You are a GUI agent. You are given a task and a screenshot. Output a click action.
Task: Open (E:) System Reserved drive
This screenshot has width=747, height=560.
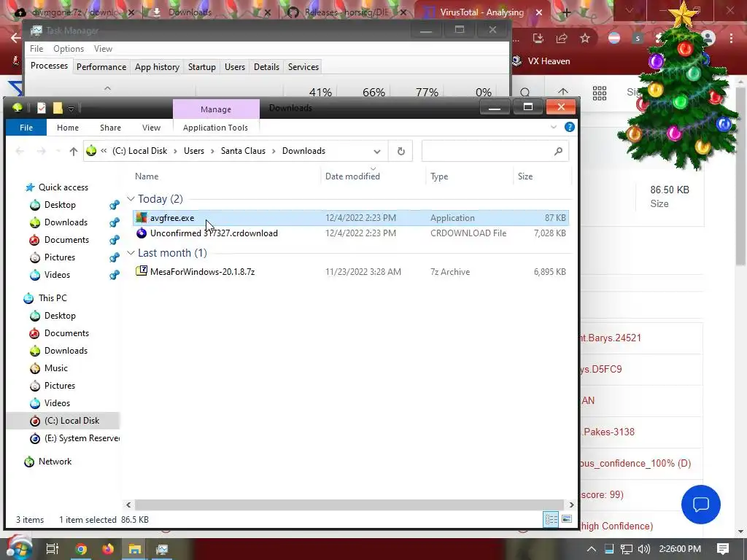click(x=82, y=438)
